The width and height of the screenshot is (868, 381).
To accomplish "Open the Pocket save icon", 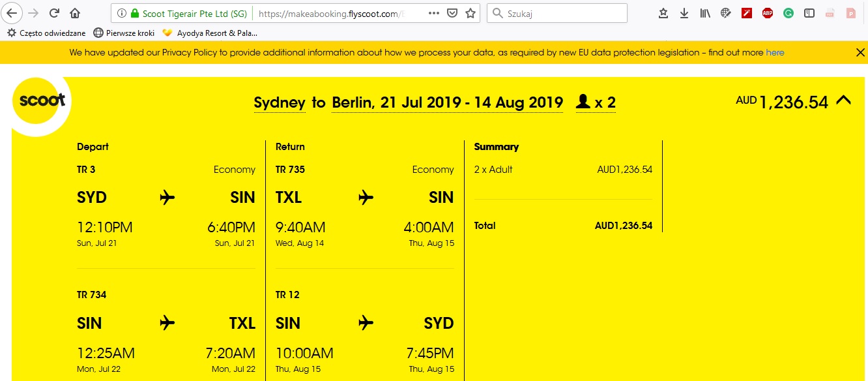I will coord(452,13).
